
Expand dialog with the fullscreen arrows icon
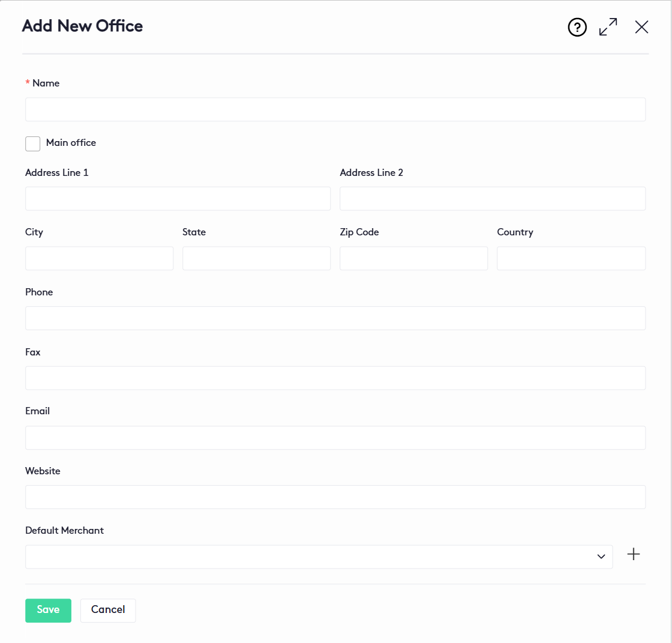(608, 27)
